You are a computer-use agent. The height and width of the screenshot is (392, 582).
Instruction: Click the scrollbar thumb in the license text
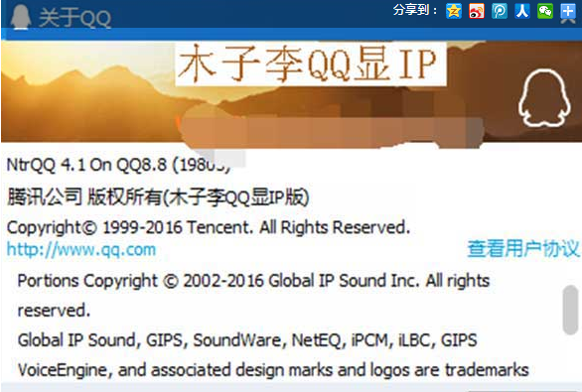coord(570,310)
